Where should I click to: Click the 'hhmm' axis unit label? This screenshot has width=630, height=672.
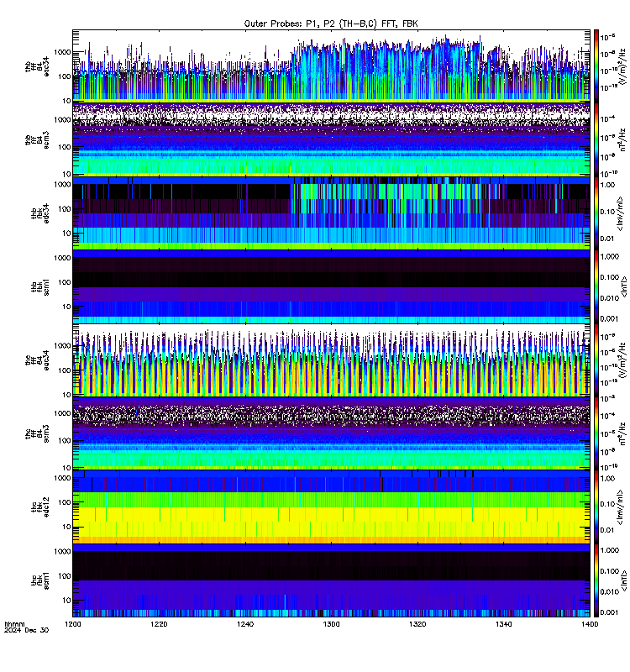tap(14, 624)
